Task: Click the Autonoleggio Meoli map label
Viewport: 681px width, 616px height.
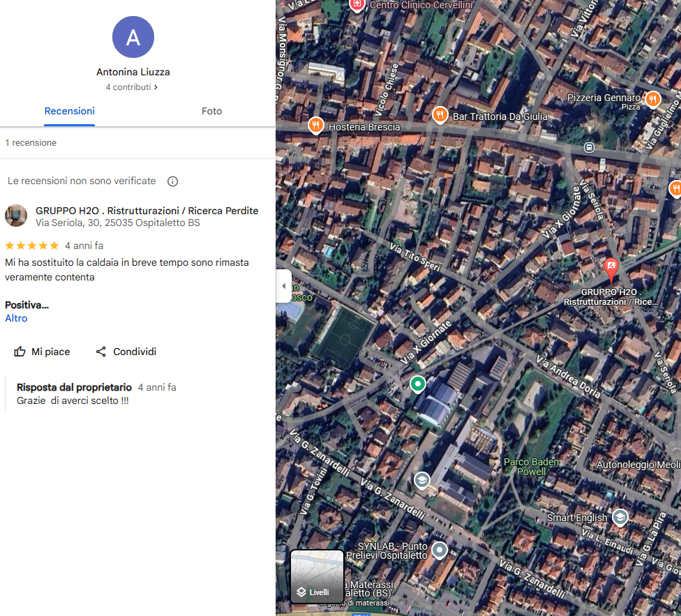Action: 638,465
